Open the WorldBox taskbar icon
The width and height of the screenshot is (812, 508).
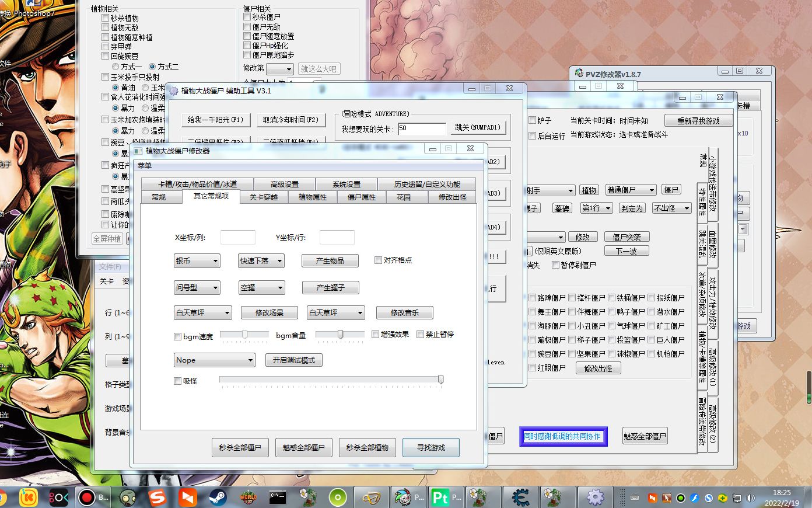248,497
